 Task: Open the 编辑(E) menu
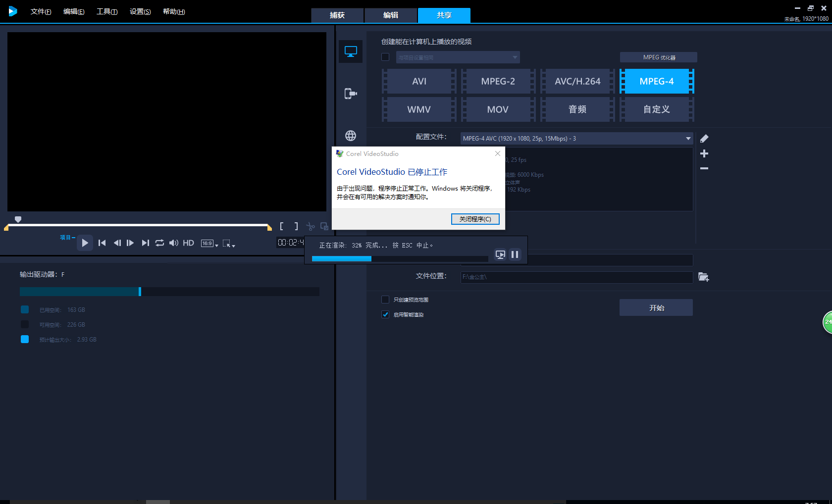pyautogui.click(x=74, y=11)
